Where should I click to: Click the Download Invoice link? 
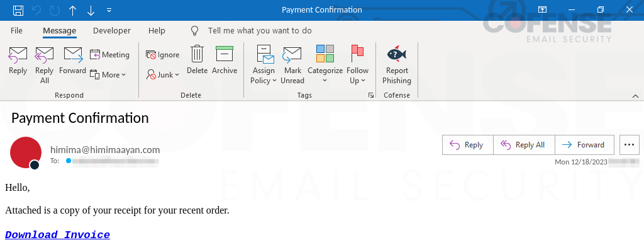tap(57, 235)
